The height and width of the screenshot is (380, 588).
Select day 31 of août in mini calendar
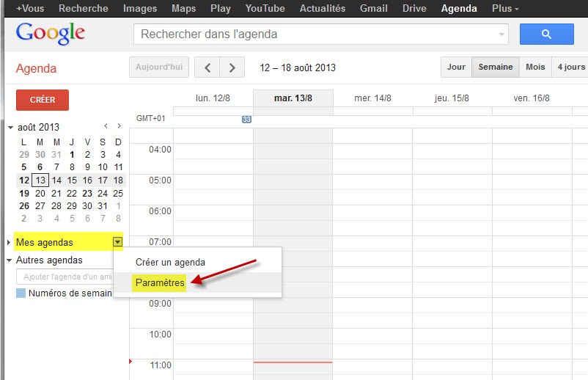tap(103, 206)
